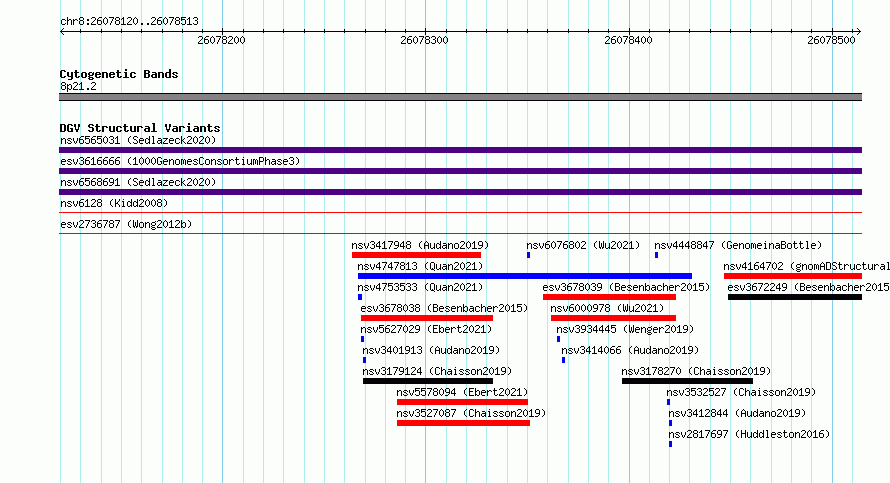Select the nsv5578094 (Ebert2021) label
890x483 pixels.
pos(462,392)
